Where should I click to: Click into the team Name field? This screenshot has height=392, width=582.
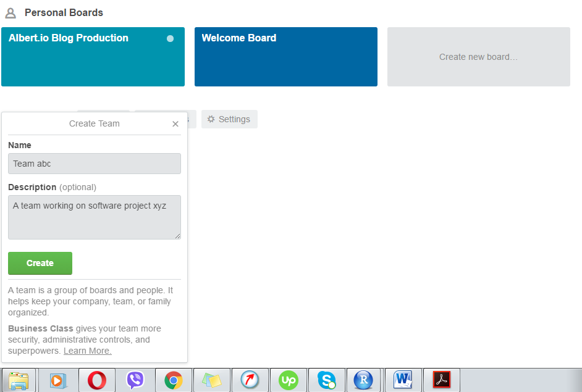95,164
